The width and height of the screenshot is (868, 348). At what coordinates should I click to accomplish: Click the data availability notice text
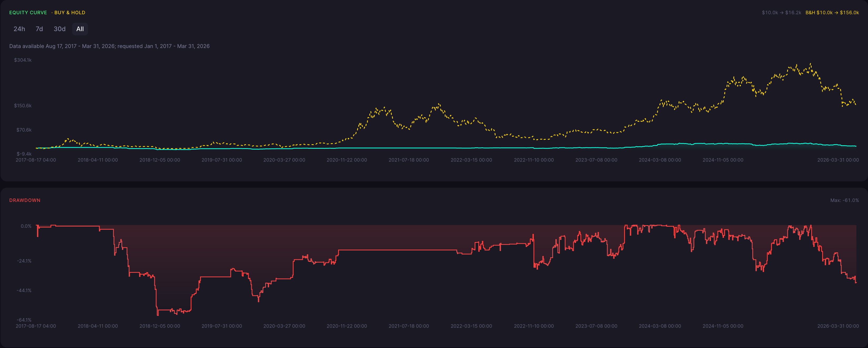109,46
